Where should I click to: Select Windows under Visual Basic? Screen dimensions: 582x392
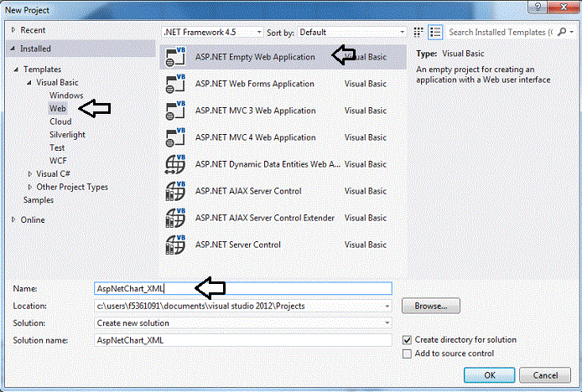point(66,95)
